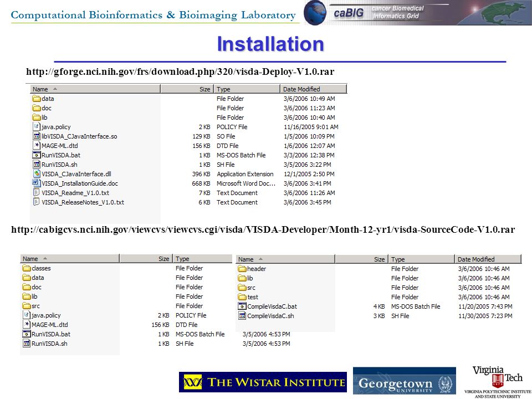Click the VISDA_Readme_V1.0.txt file icon
Image resolution: width=532 pixels, height=399 pixels.
click(x=37, y=193)
